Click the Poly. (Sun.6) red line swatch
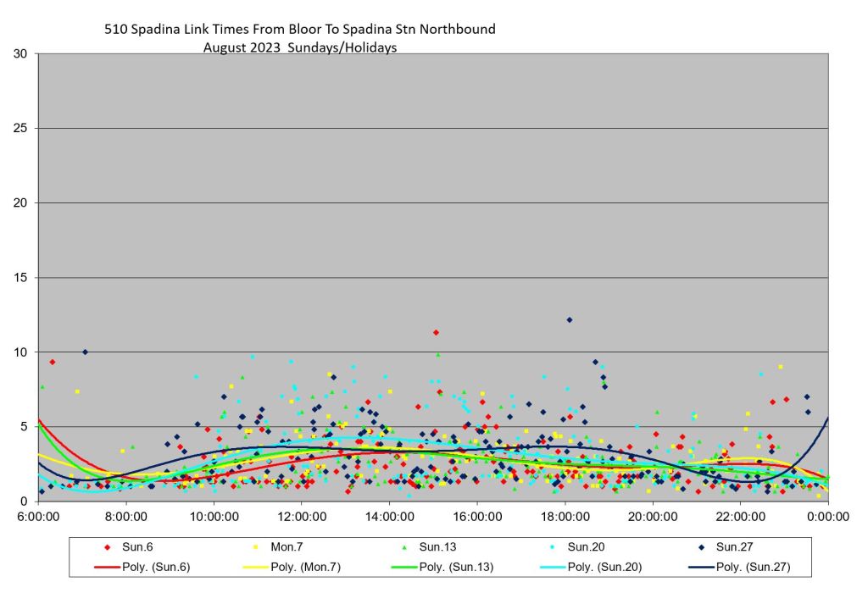868x593 pixels. (107, 567)
